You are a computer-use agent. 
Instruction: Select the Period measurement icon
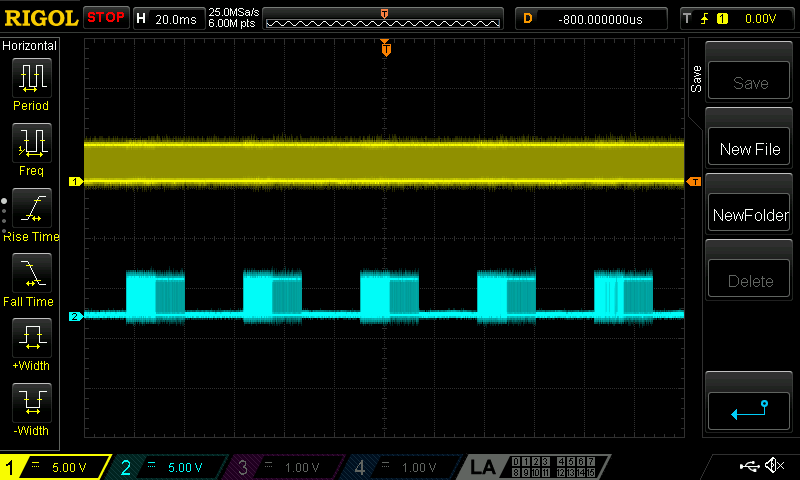32,78
